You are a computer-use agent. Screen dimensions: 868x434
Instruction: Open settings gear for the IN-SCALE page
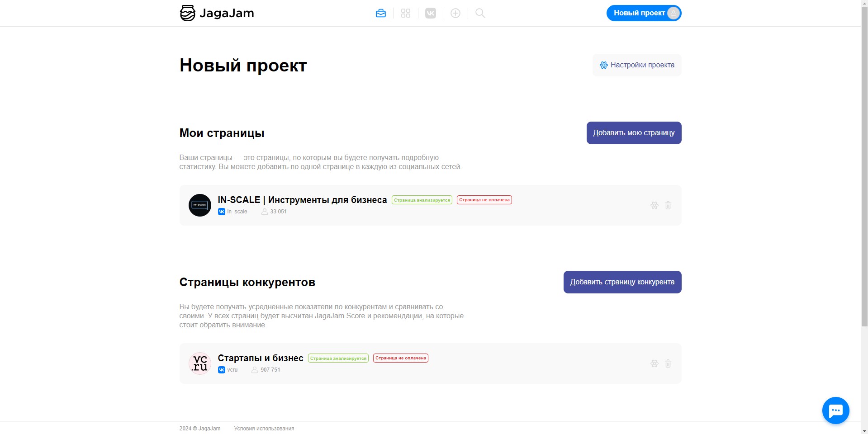[655, 205]
